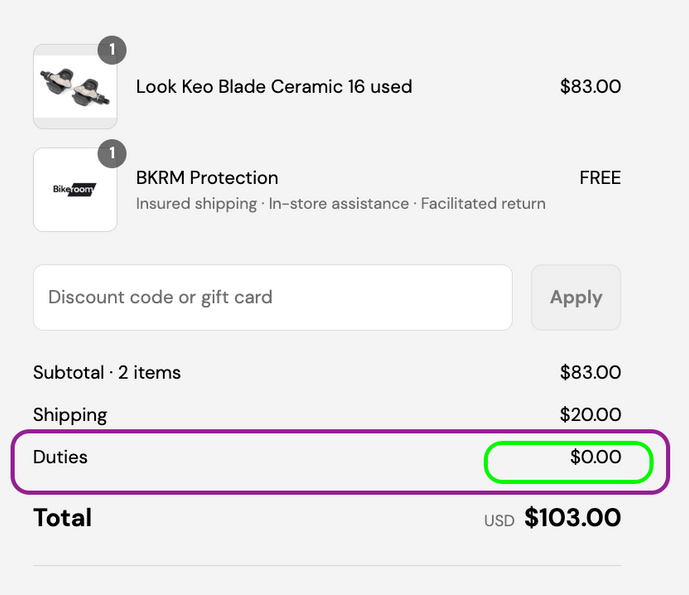Click the Bikeroom logo thumbnail
The image size is (689, 595).
75,190
